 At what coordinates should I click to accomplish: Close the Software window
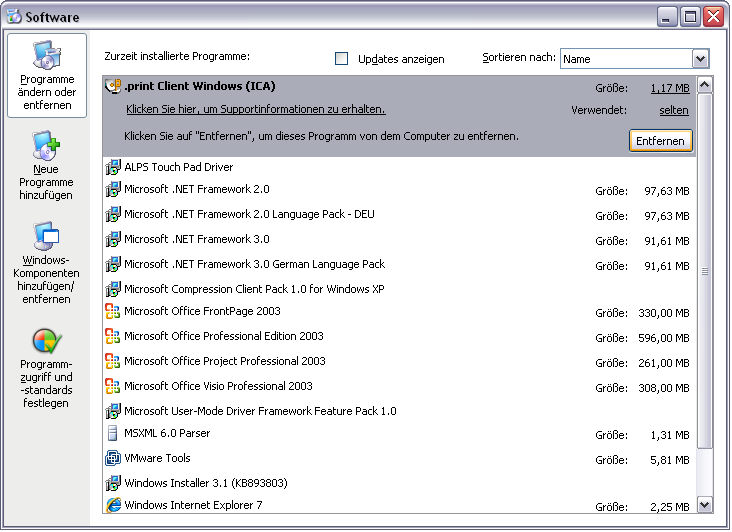point(714,17)
